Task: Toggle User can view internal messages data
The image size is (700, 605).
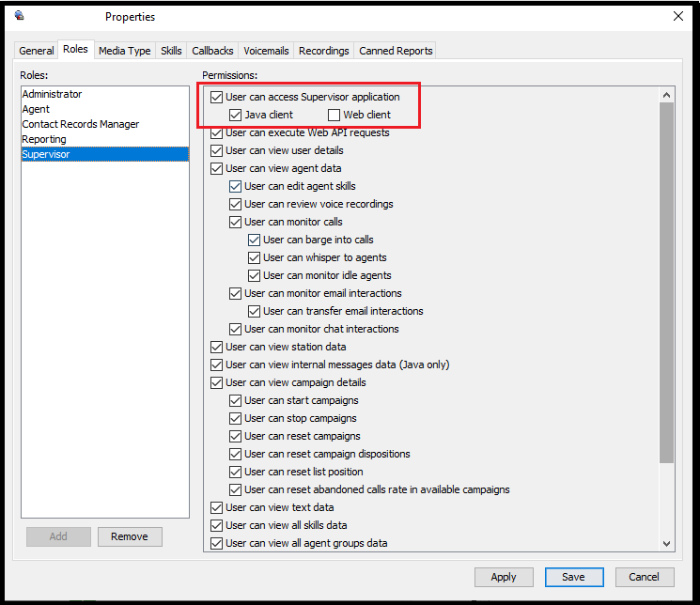Action: pos(216,365)
